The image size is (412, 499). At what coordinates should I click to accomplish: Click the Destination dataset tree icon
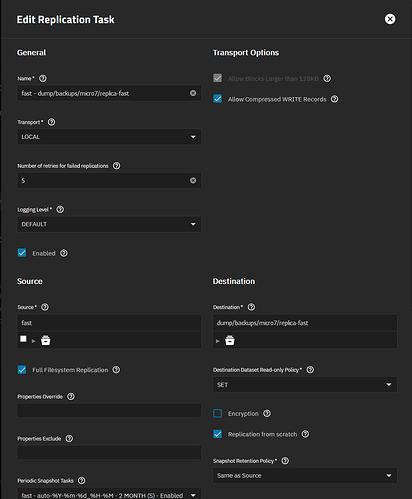coord(230,340)
